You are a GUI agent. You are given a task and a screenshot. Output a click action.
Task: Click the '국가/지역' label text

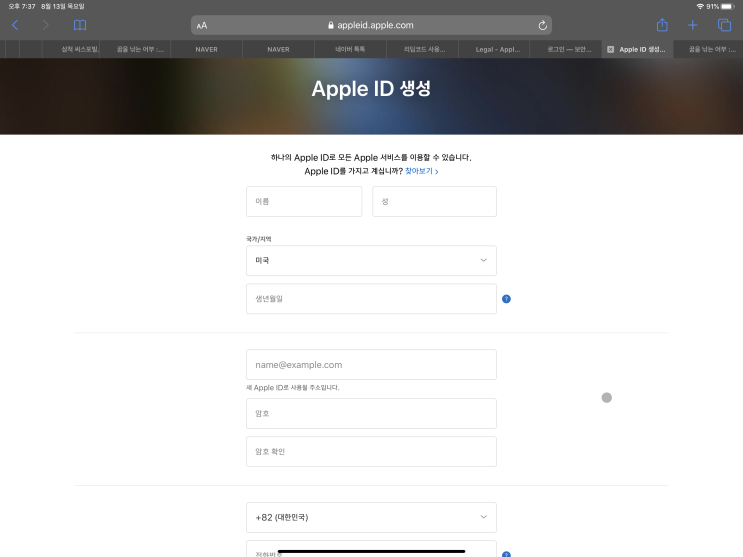[258, 239]
